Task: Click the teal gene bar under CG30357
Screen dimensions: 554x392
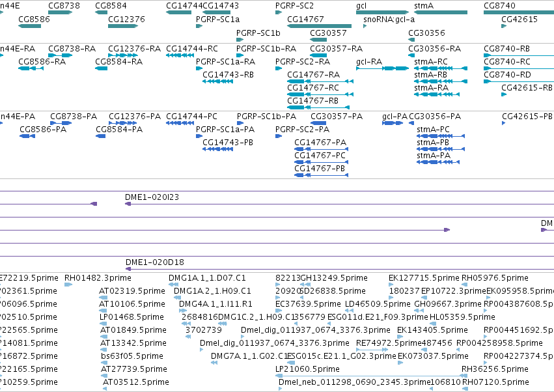Action: click(x=318, y=40)
